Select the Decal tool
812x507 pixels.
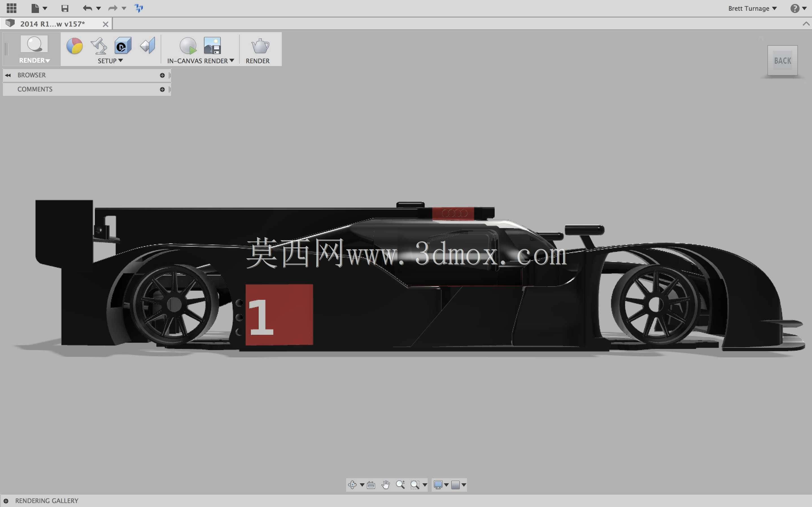pyautogui.click(x=123, y=46)
